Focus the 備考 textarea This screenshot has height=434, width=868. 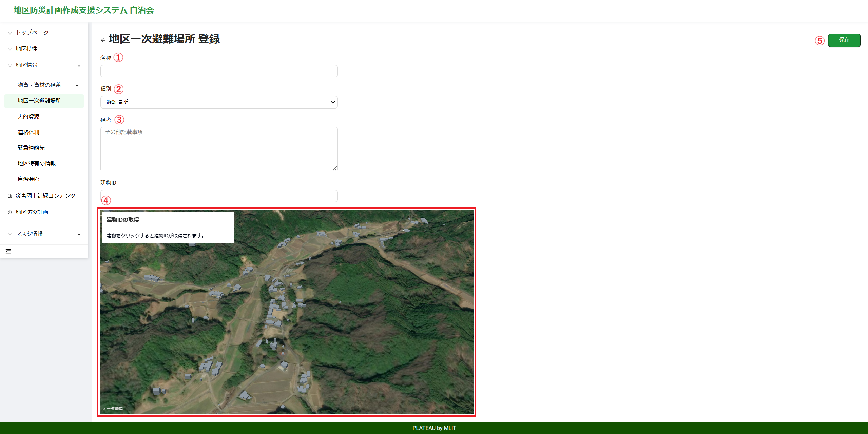[219, 149]
